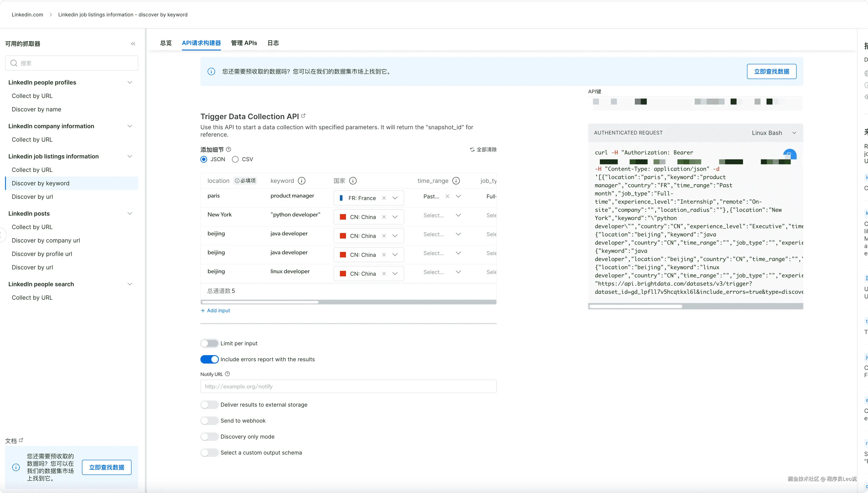The height and width of the screenshot is (493, 868).
Task: Open country dropdown for linux developer row
Action: pyautogui.click(x=395, y=274)
